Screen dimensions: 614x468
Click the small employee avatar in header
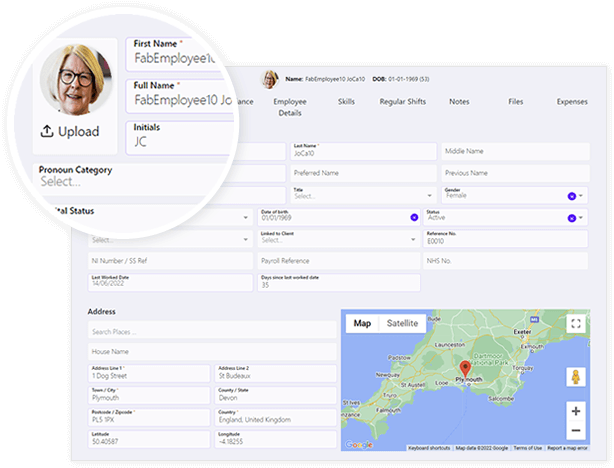click(270, 79)
